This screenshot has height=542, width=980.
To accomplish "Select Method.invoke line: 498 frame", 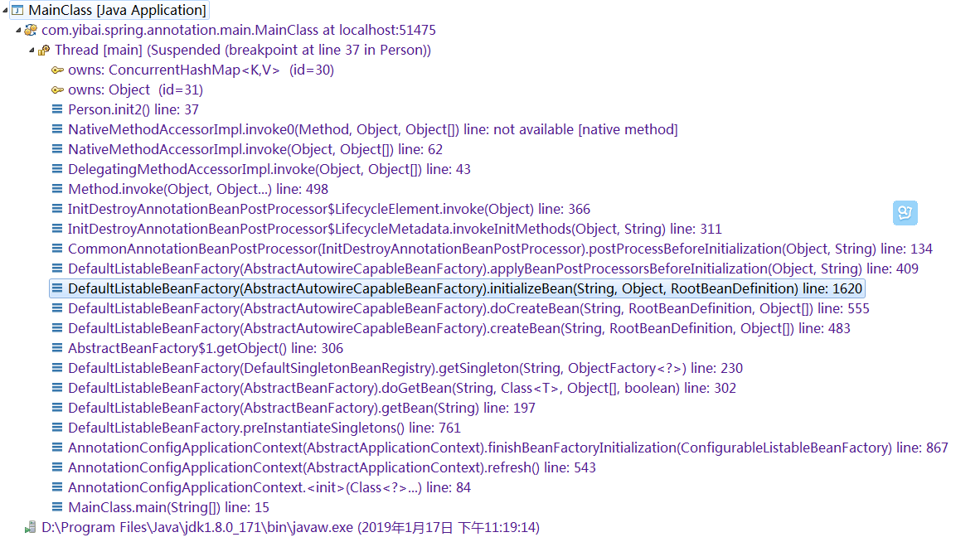I will tap(198, 189).
